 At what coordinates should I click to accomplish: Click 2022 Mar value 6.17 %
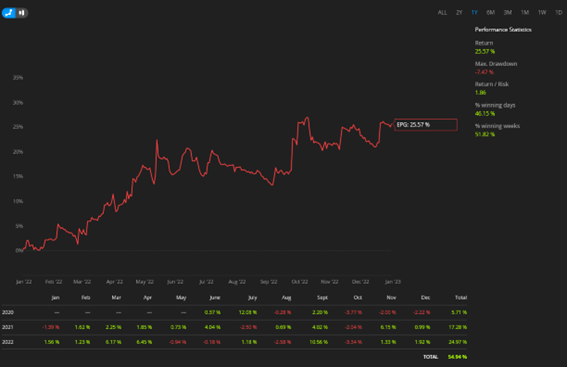[x=114, y=342]
